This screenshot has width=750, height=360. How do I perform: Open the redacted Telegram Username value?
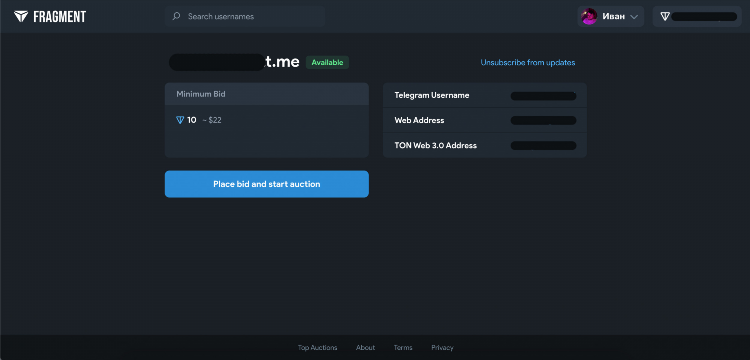point(543,96)
